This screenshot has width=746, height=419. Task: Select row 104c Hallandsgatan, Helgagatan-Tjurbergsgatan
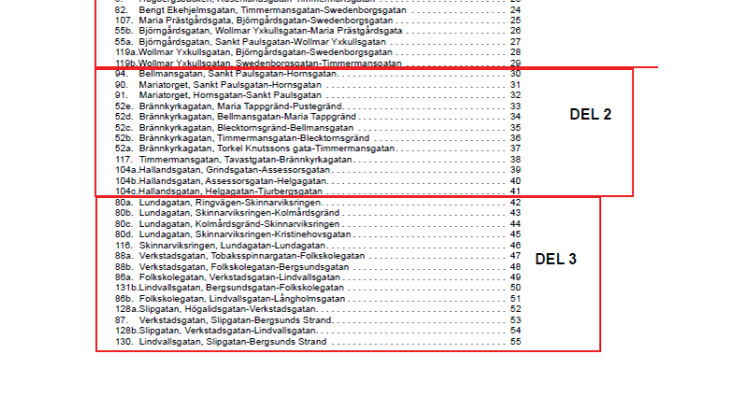pyautogui.click(x=318, y=191)
